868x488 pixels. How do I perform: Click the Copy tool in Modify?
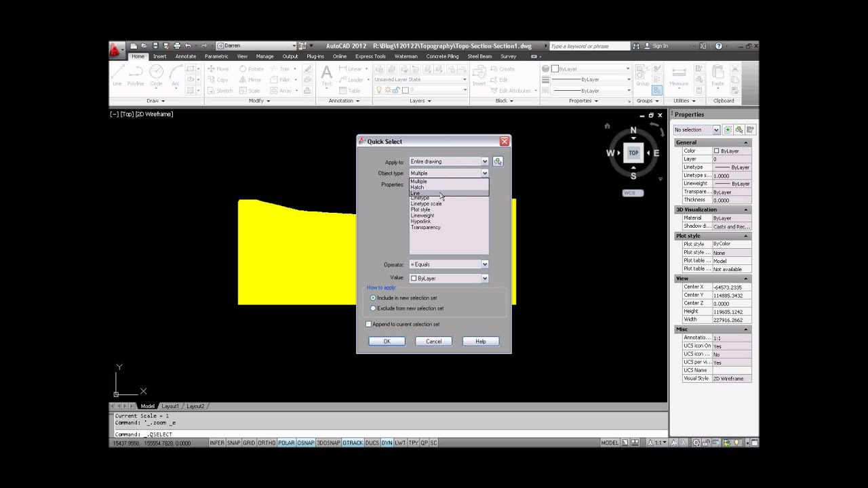click(x=218, y=80)
